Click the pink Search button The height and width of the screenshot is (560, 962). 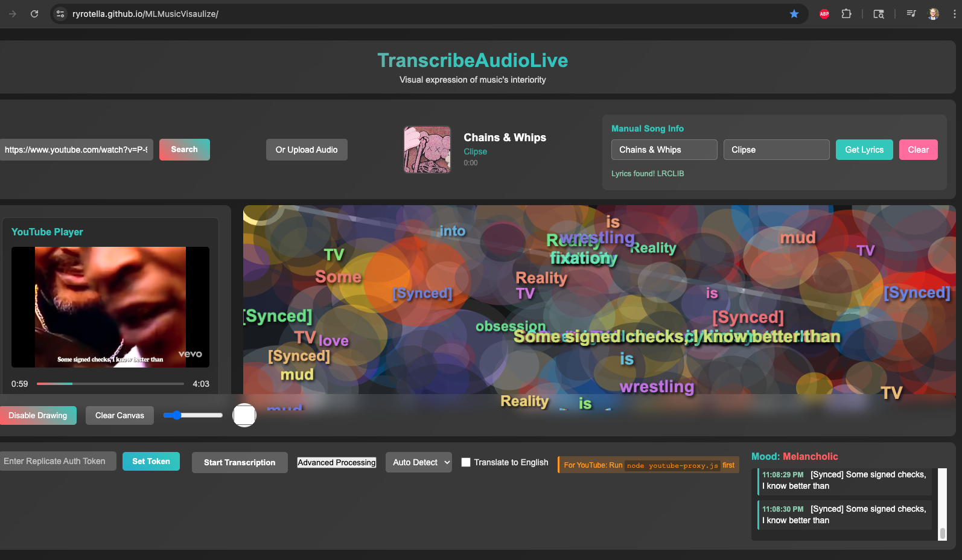click(x=185, y=150)
